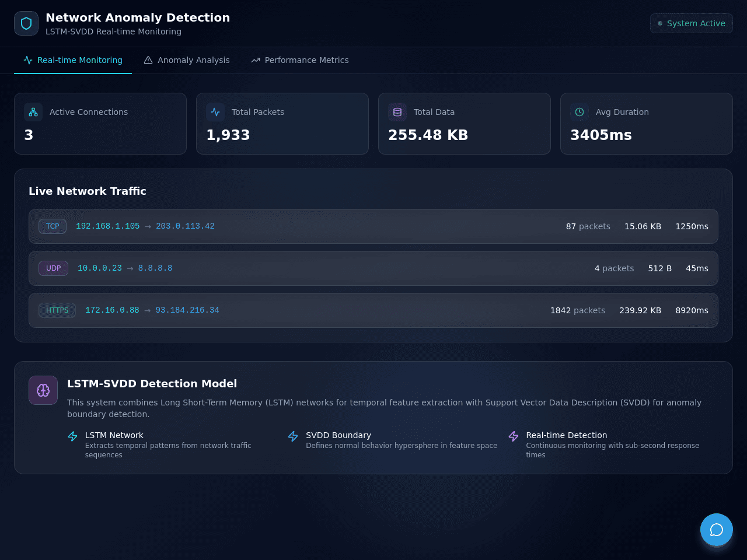747x560 pixels.
Task: Click the LSTM-SVDD Real-time Monitoring subtitle
Action: [x=113, y=32]
